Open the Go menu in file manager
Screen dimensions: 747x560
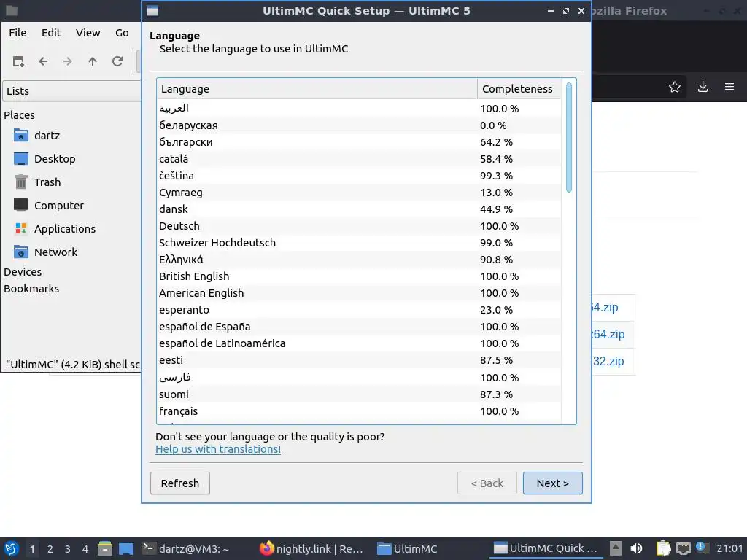tap(122, 33)
